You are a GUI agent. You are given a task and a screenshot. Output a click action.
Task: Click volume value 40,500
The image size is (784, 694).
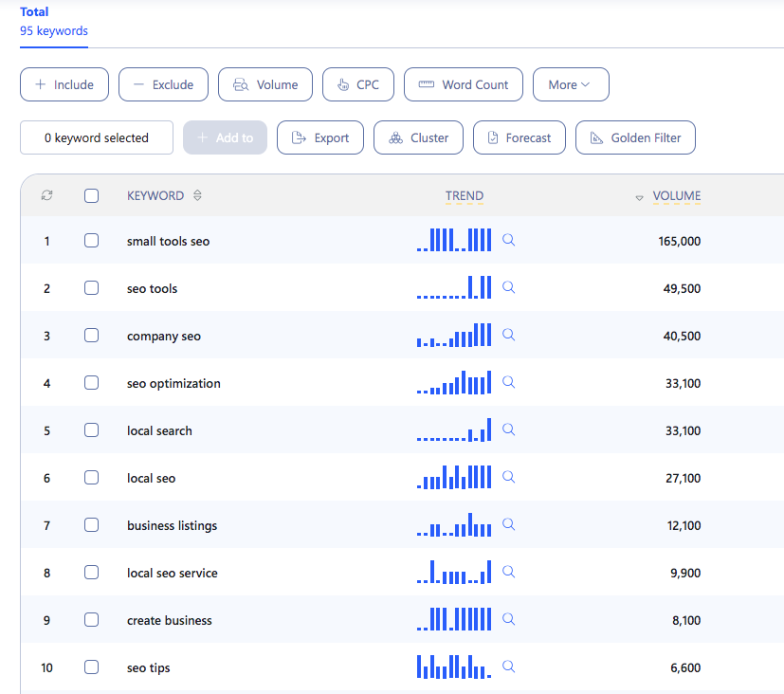pos(682,336)
